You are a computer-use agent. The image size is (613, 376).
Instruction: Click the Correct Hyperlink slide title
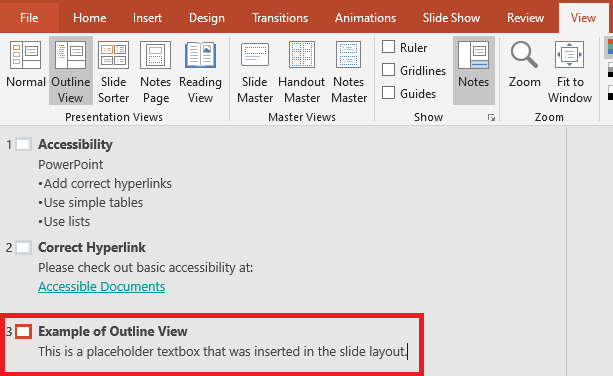tap(91, 247)
